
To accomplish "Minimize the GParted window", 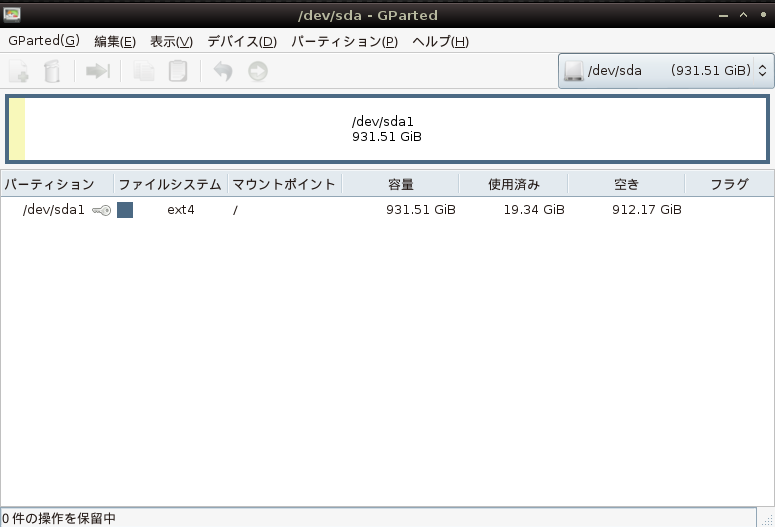I will 724,15.
